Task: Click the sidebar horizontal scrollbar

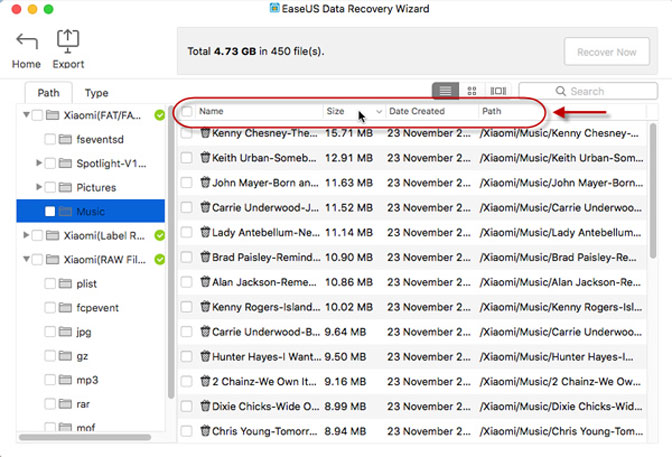Action: (x=85, y=437)
